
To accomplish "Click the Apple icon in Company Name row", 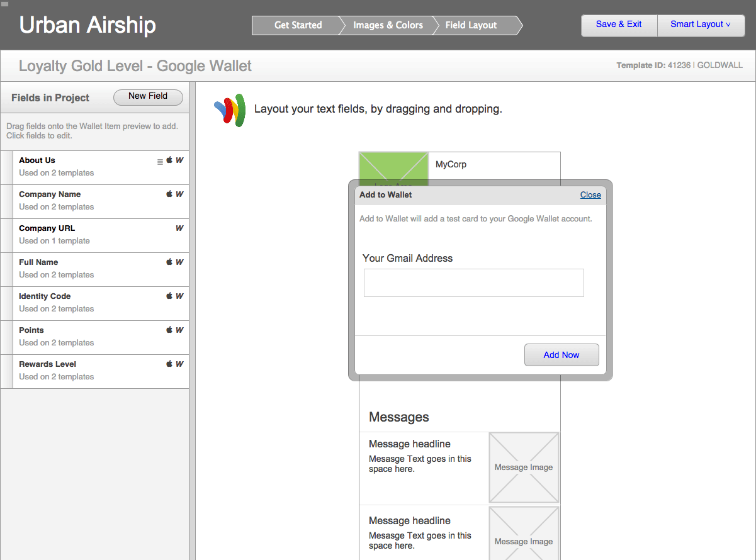I will [169, 194].
